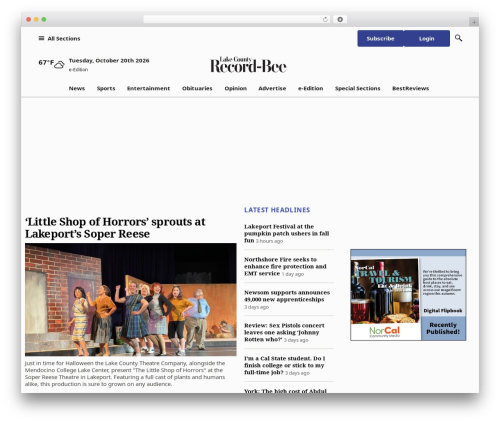Click the Latest Headlines heading
The width and height of the screenshot is (500, 423).
pyautogui.click(x=277, y=210)
